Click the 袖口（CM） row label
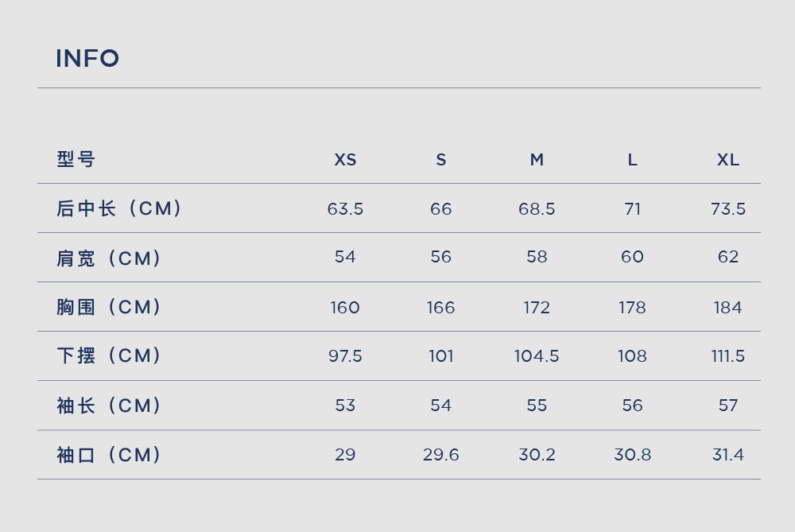The width and height of the screenshot is (795, 532). tap(108, 455)
